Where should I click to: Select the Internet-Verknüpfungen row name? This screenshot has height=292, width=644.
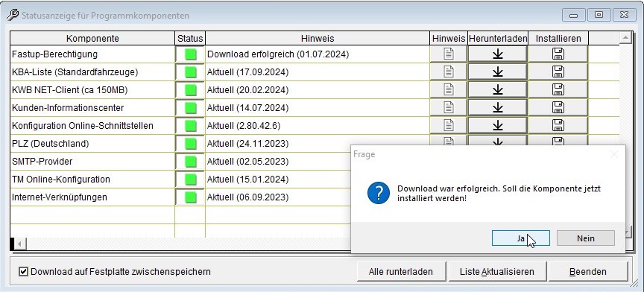59,197
